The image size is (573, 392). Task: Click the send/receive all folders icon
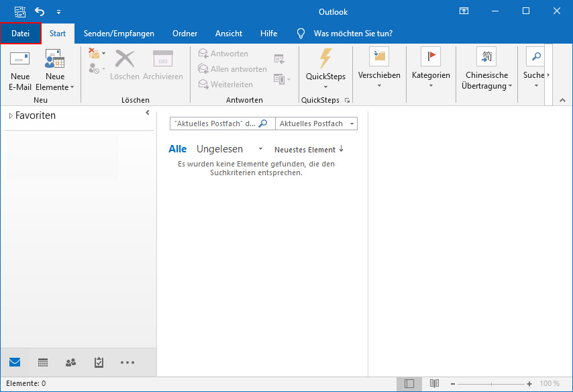20,11
